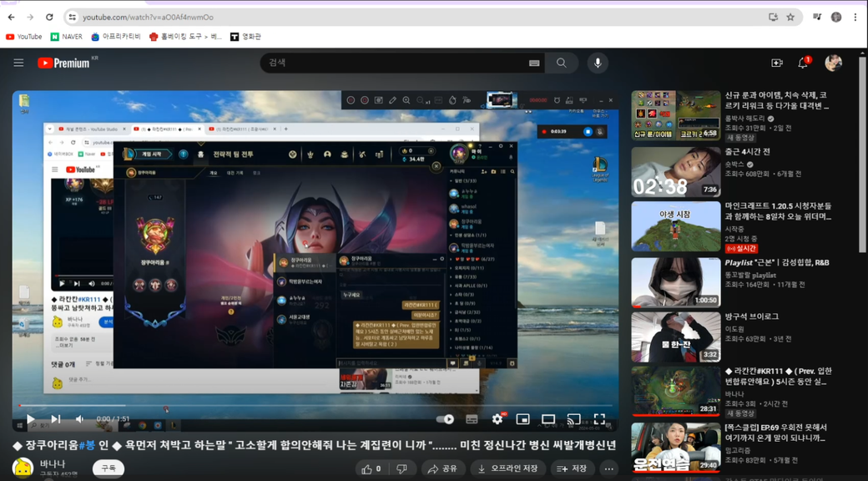Enter full screen mode

click(x=599, y=419)
